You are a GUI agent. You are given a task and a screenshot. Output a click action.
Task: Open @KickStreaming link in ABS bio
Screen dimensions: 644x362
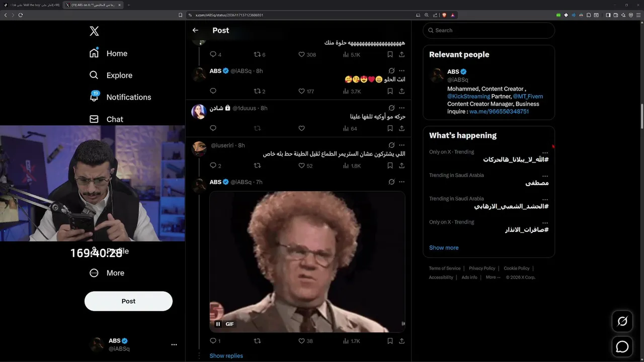click(468, 96)
